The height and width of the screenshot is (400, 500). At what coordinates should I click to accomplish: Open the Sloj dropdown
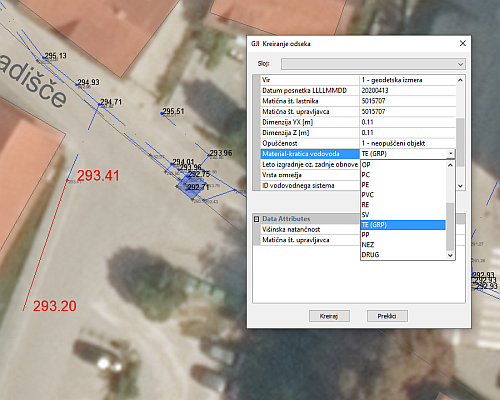[x=373, y=64]
